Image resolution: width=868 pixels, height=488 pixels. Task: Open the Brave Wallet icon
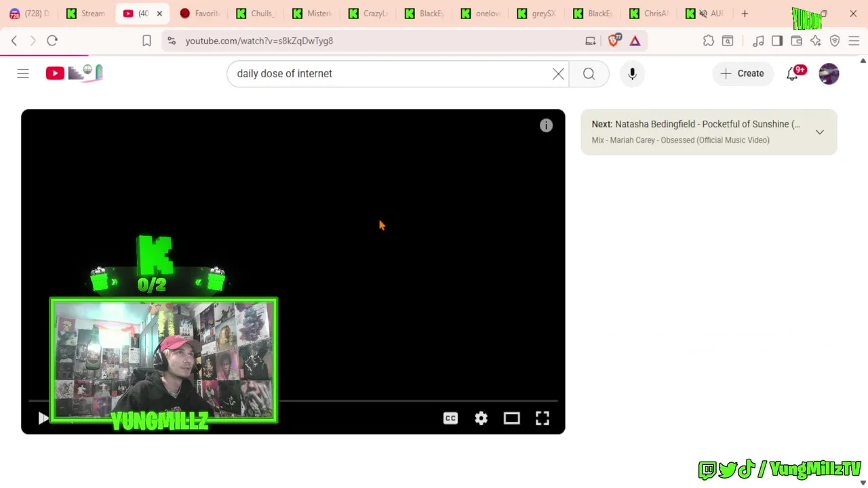797,41
